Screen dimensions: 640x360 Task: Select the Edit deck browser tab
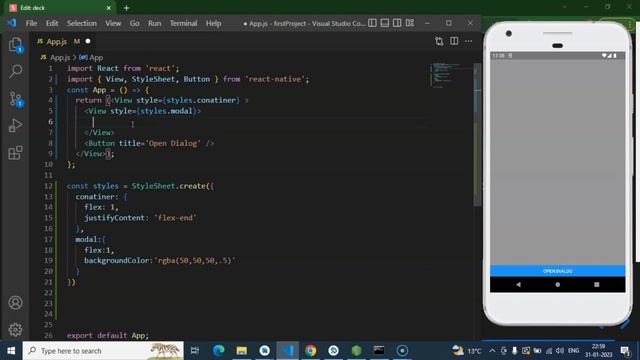[59, 8]
